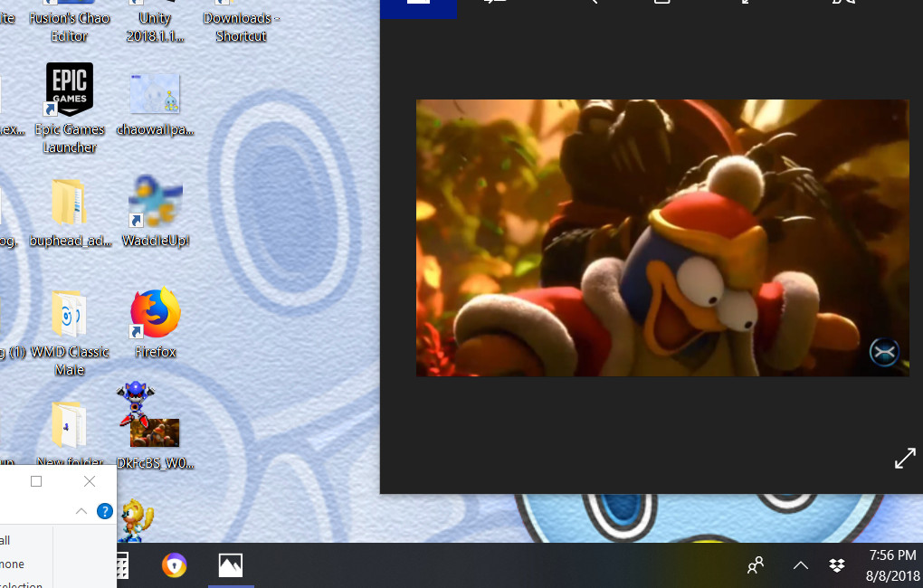
Task: Collapse the dialog with its chevron arrow
Action: (81, 510)
